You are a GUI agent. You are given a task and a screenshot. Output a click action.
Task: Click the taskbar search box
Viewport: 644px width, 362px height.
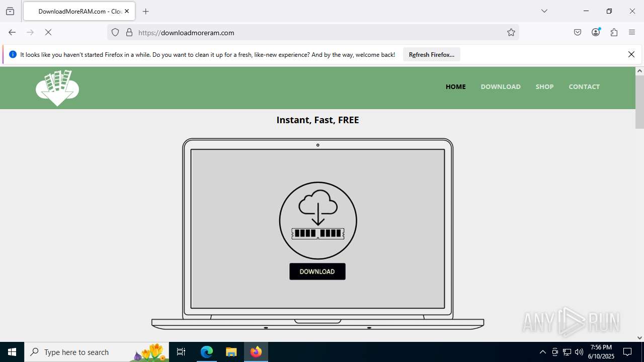point(97,352)
